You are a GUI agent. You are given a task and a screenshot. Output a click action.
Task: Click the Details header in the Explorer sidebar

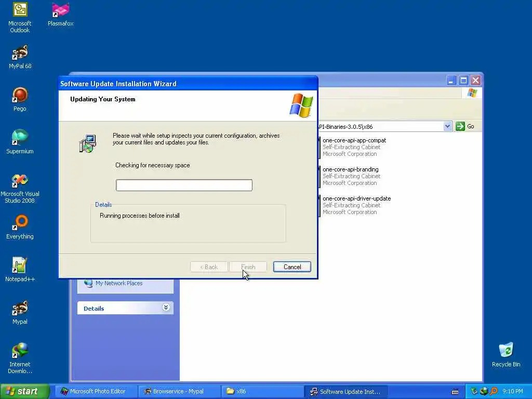point(125,308)
